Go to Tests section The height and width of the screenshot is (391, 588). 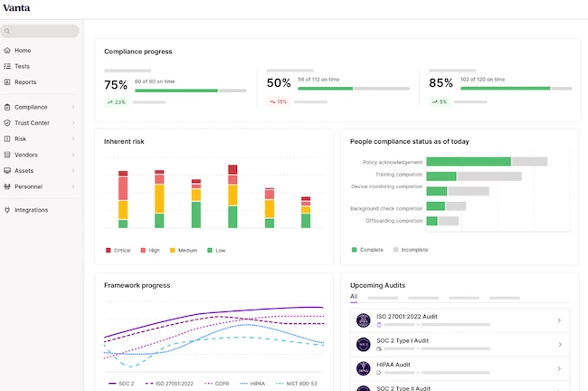pos(22,66)
